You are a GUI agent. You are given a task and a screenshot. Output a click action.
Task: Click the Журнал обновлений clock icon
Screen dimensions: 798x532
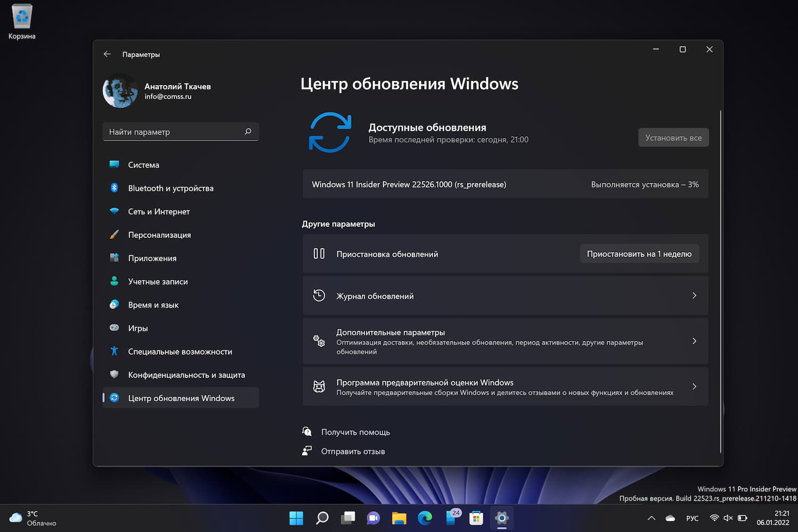coord(319,296)
